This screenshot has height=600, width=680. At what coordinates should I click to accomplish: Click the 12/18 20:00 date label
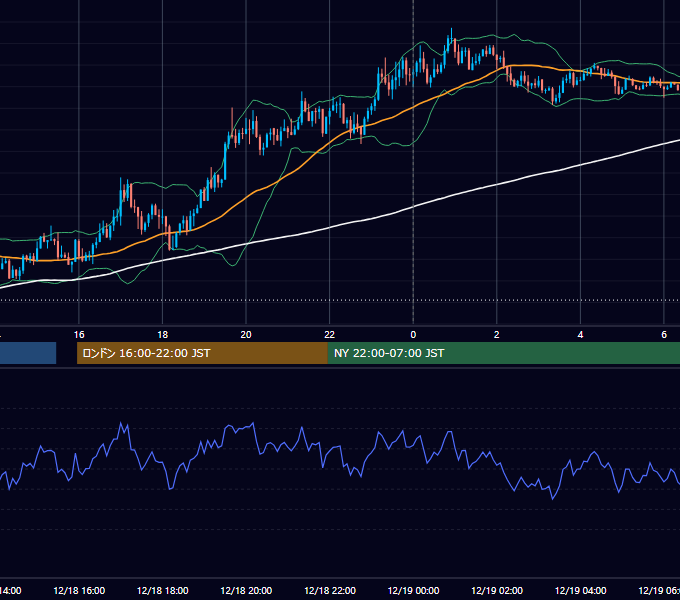246,591
